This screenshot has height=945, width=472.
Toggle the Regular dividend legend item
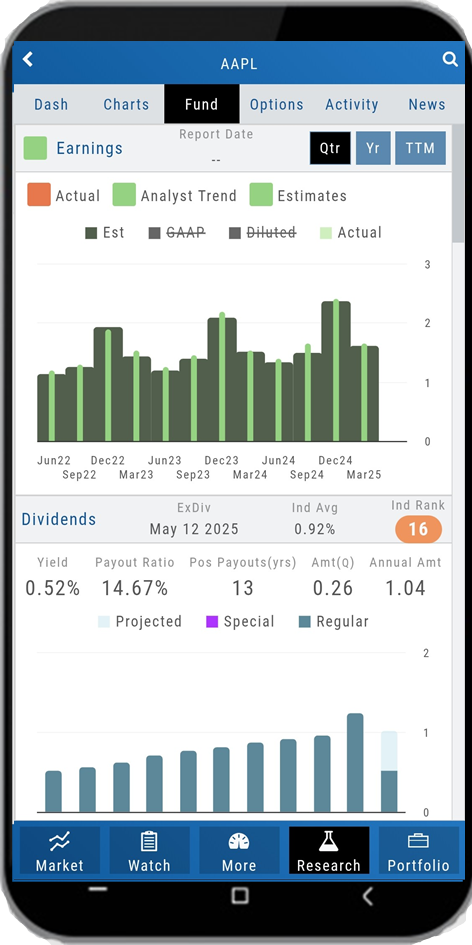tap(334, 621)
